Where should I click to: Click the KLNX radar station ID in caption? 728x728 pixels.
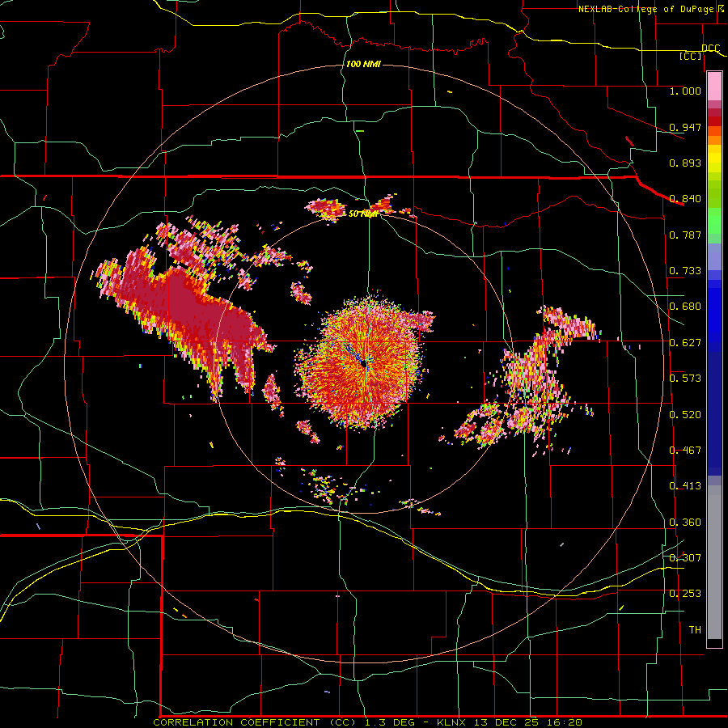[x=453, y=722]
